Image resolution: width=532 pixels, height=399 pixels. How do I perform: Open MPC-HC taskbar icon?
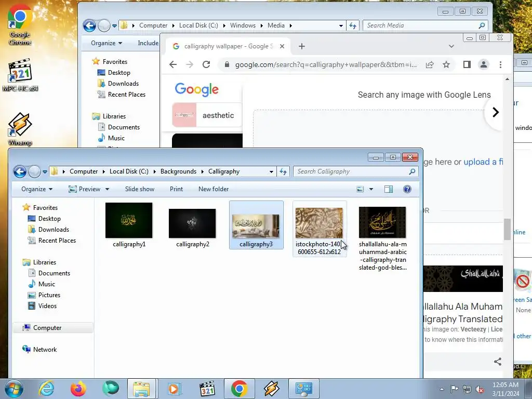click(207, 389)
